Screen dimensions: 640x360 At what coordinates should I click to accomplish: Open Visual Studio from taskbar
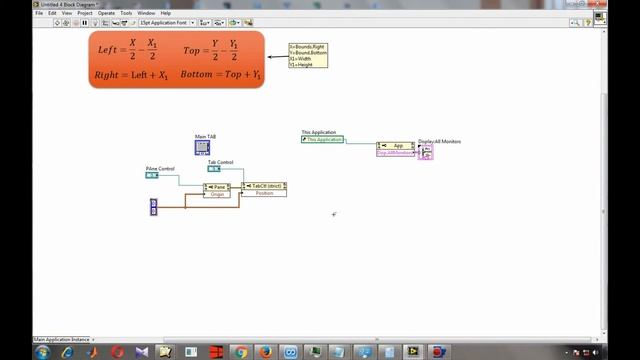[x=142, y=352]
